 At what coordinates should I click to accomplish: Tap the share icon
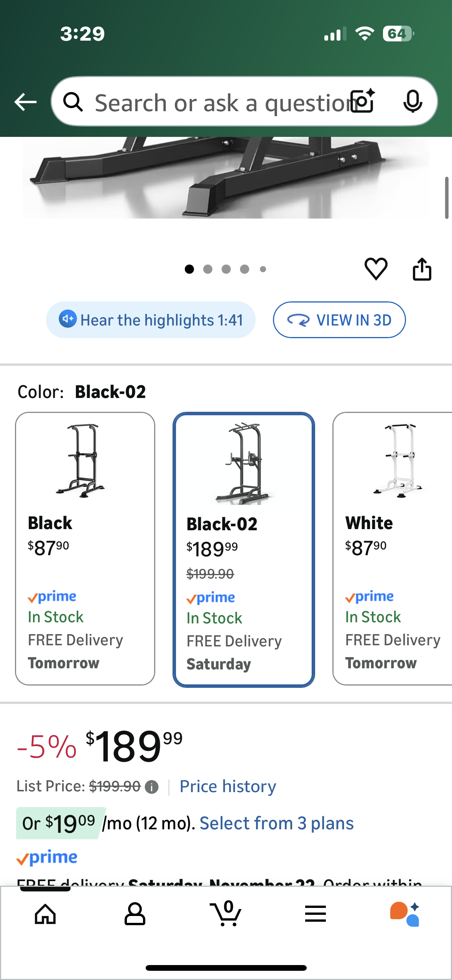tap(422, 269)
